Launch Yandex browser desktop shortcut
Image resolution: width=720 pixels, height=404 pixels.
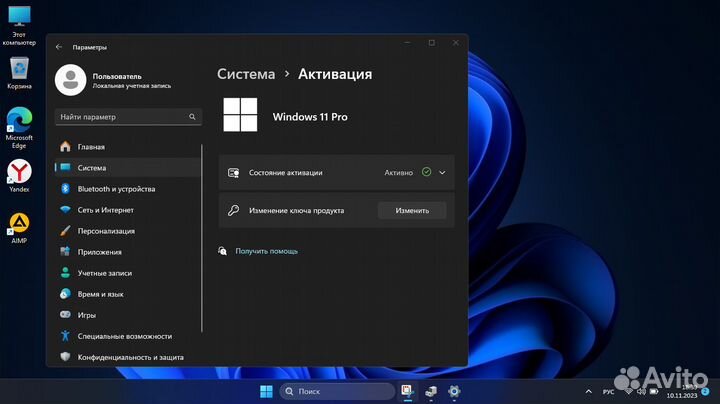pos(19,176)
